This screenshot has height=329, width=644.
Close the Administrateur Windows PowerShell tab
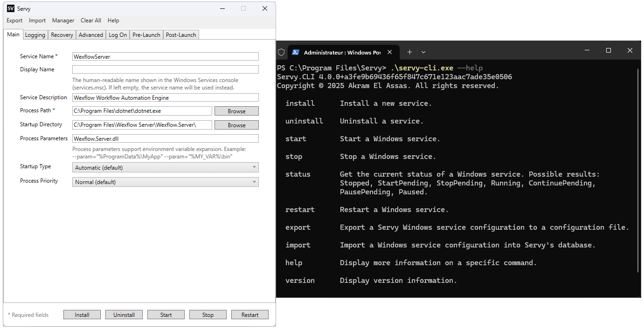(390, 52)
